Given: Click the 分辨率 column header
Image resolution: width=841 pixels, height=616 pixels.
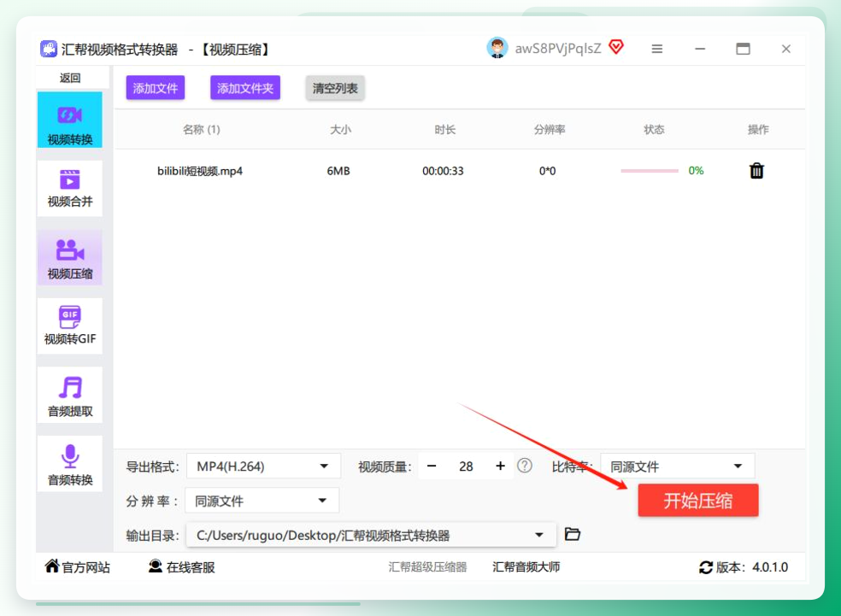Looking at the screenshot, I should point(550,129).
